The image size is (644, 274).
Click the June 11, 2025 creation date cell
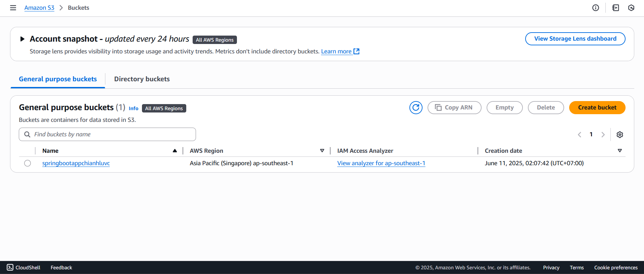(x=534, y=163)
